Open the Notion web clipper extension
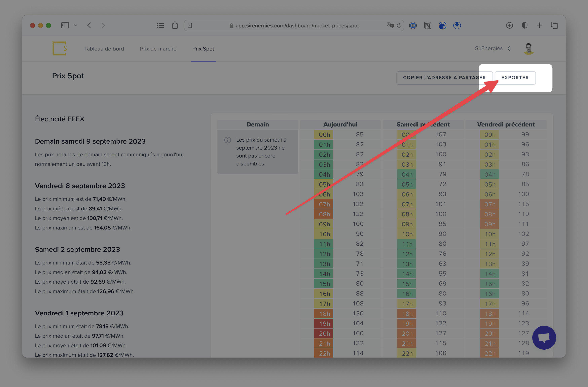The height and width of the screenshot is (387, 588). 427,25
